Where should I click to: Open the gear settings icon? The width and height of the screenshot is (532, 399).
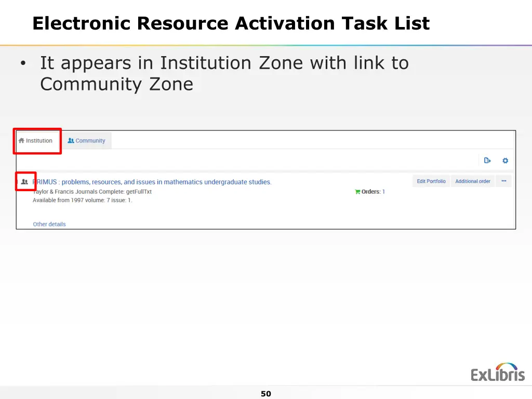coord(505,161)
